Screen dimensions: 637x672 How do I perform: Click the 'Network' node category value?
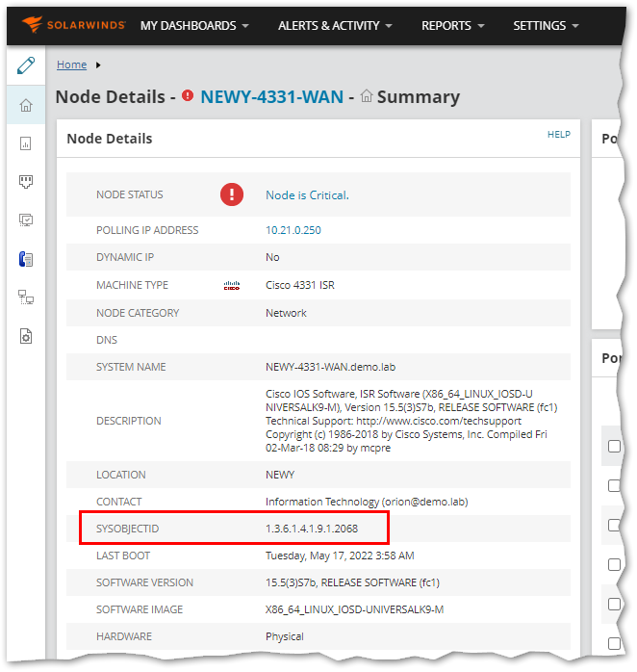click(x=286, y=313)
